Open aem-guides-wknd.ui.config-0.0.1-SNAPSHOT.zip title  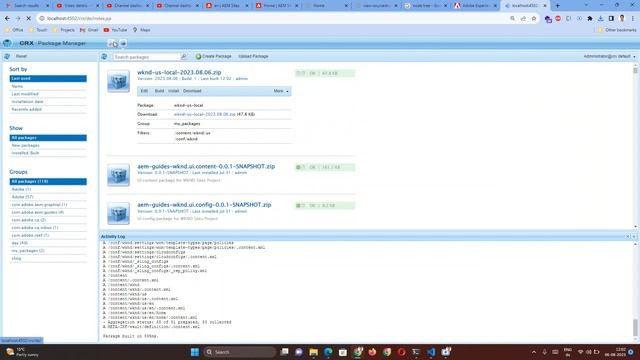click(x=204, y=205)
